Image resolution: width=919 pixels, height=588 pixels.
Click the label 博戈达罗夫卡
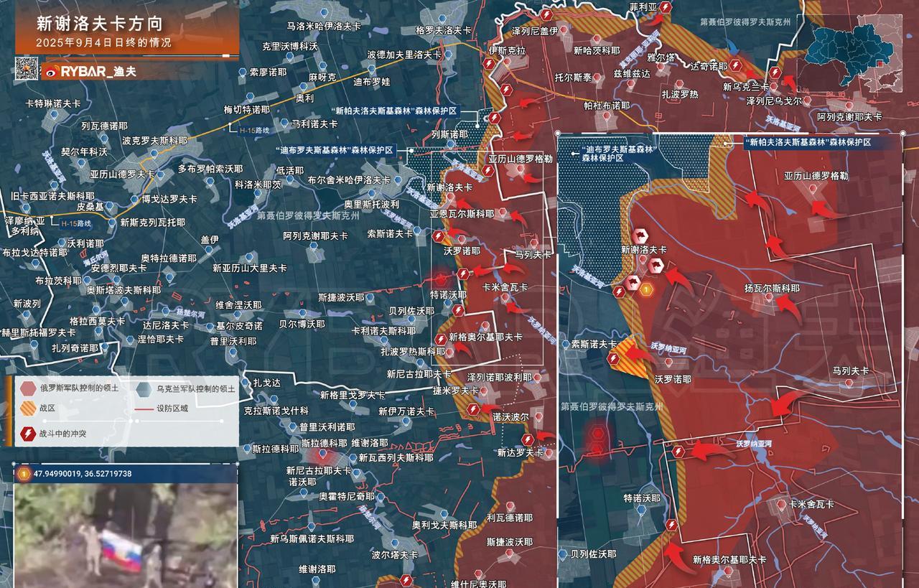169,199
